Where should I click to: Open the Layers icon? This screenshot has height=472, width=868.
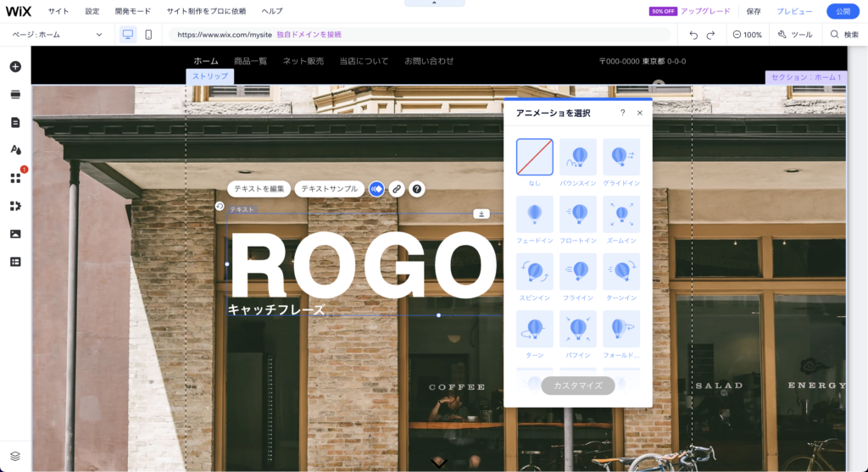point(15,456)
